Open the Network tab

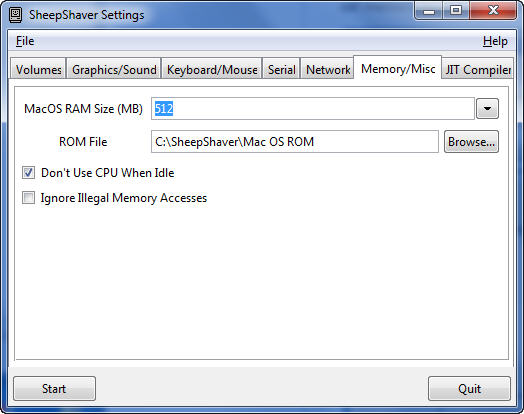(x=328, y=69)
